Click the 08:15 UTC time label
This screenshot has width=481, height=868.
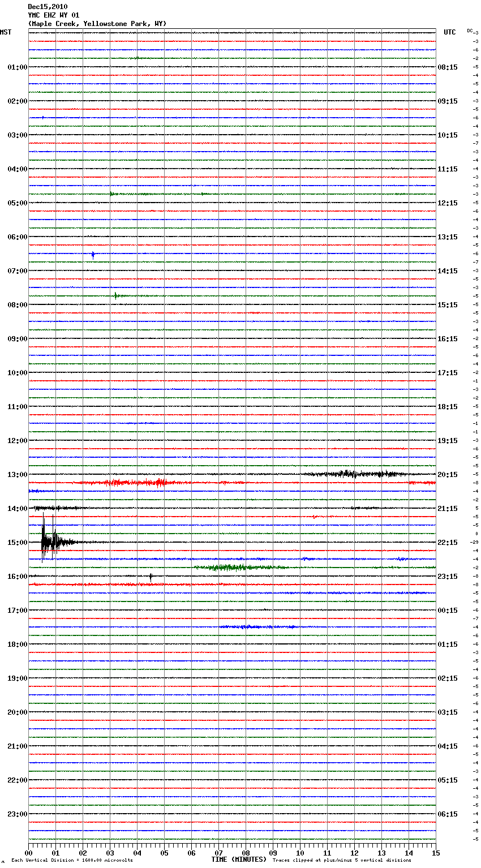tap(448, 67)
